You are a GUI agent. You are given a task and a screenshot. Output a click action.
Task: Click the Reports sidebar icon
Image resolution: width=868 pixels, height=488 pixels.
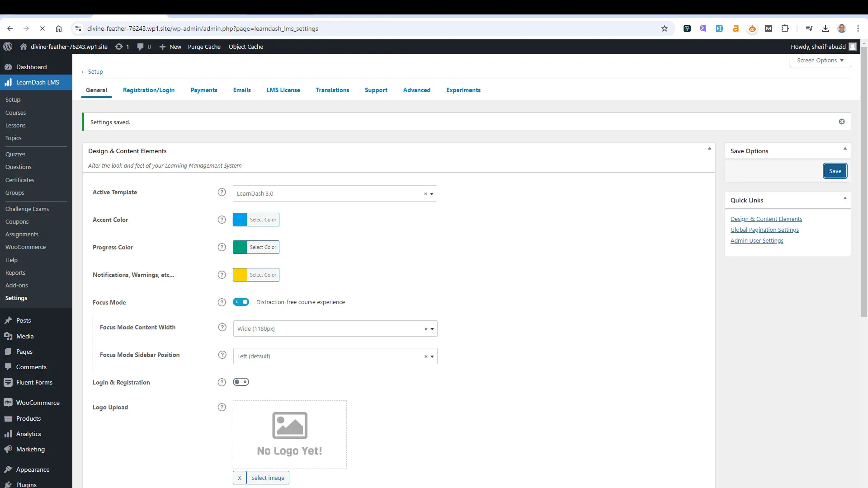[15, 272]
